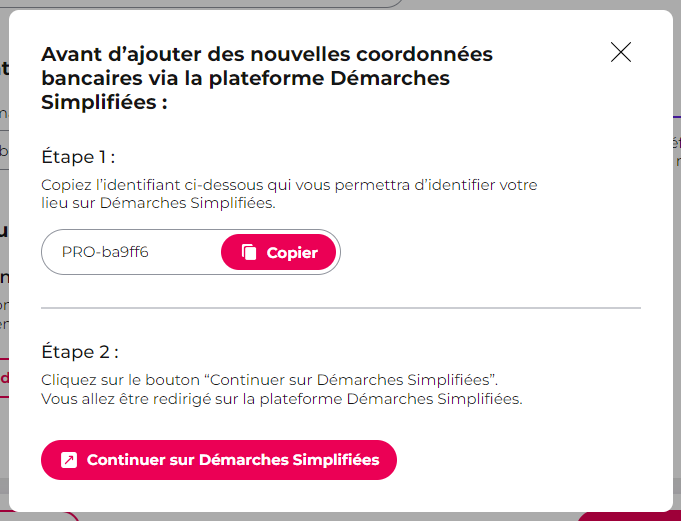Viewport: 681px width, 521px height.
Task: Click the horizontal divider between the steps
Action: (341, 308)
